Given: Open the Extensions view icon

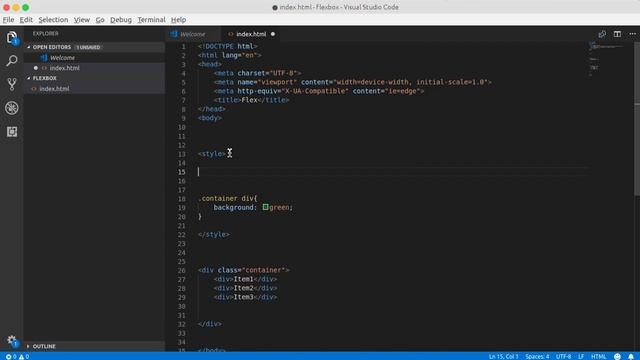Looking at the screenshot, I should click(x=12, y=131).
